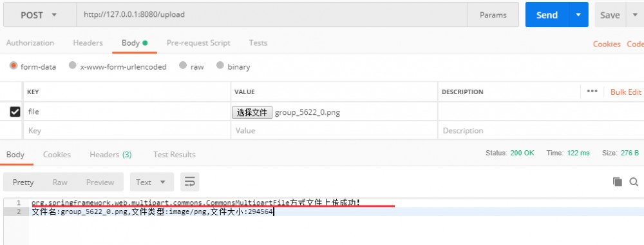Open the three-dots column options menu
This screenshot has height=245, width=644.
[592, 92]
